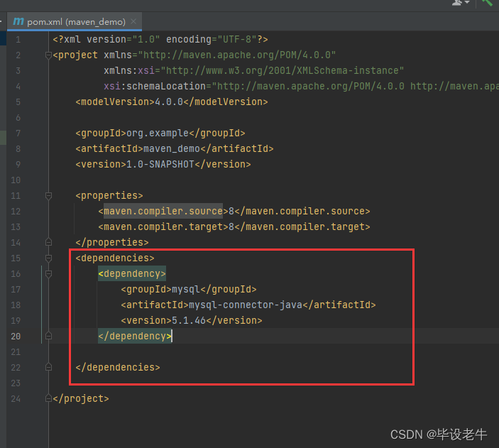Click line number 24 in the gutter
The width and height of the screenshot is (499, 448).
pyautogui.click(x=16, y=399)
